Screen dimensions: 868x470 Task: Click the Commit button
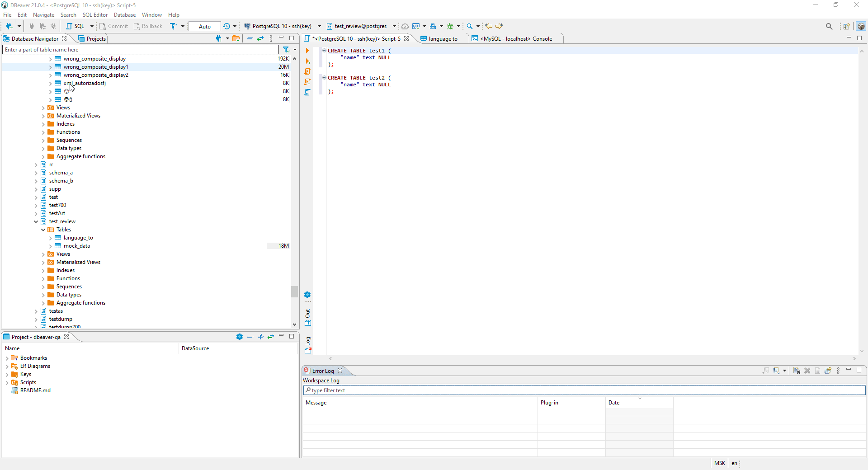[x=114, y=26]
